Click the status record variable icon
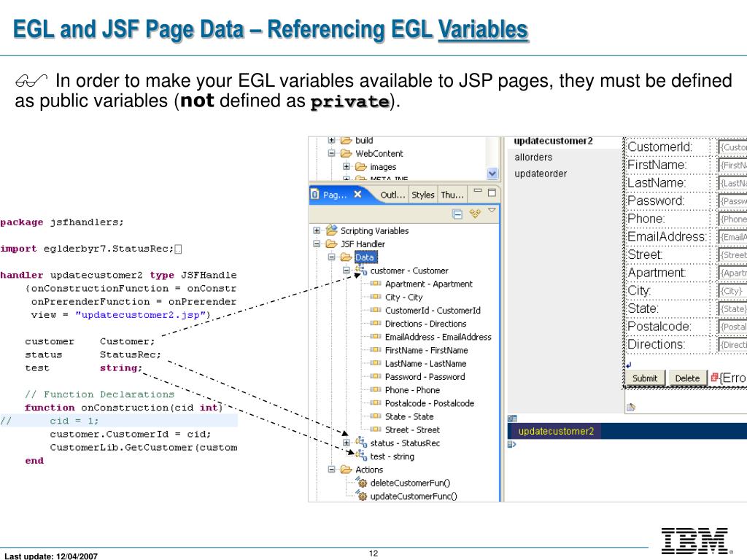This screenshot has height=560, width=747. pyautogui.click(x=361, y=443)
